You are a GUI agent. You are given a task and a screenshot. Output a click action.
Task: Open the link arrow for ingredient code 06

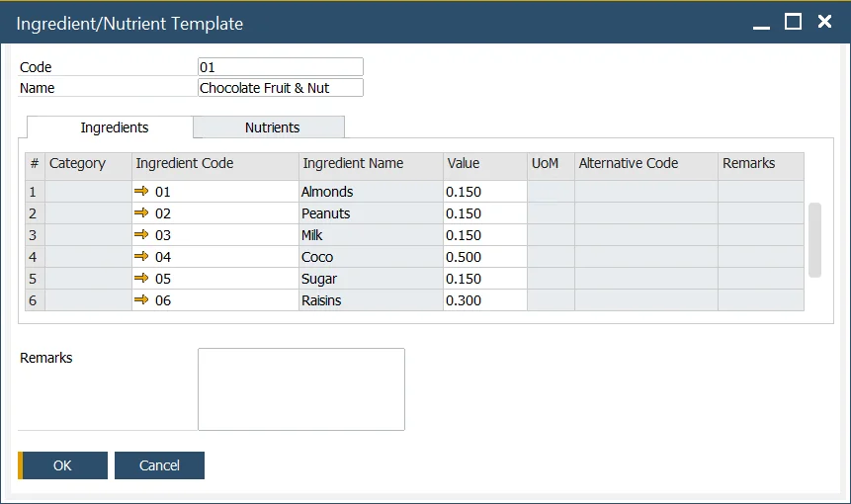[x=141, y=300]
